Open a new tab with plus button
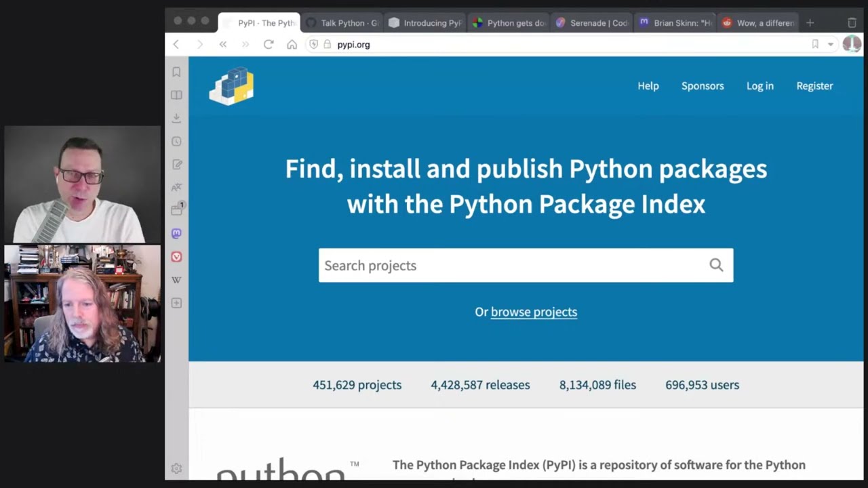Screen dimensions: 868x488 pyautogui.click(x=810, y=22)
